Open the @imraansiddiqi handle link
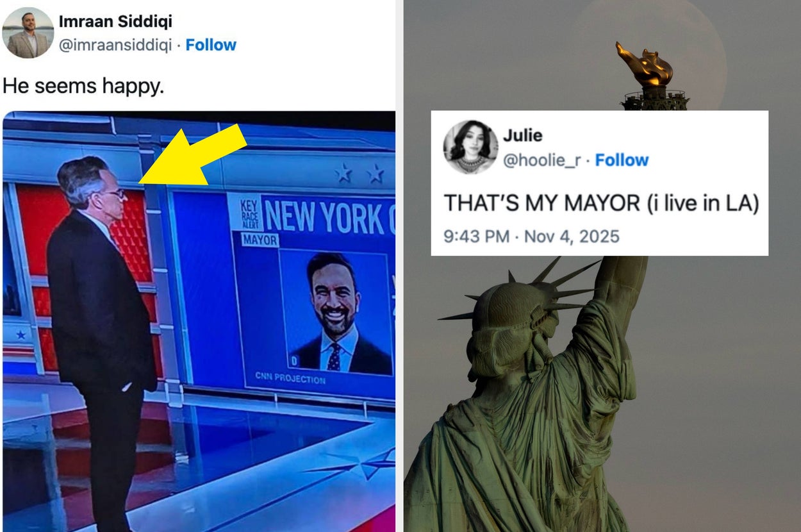The width and height of the screenshot is (801, 532). (115, 45)
